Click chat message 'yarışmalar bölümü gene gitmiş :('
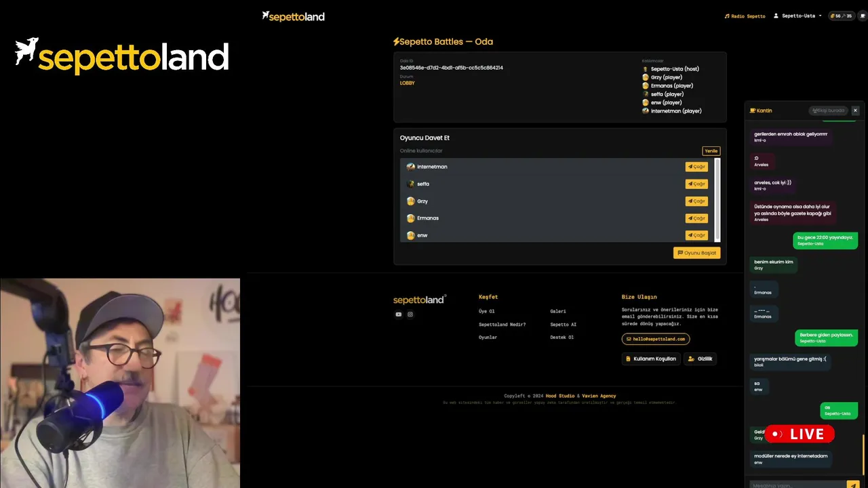 pyautogui.click(x=791, y=362)
